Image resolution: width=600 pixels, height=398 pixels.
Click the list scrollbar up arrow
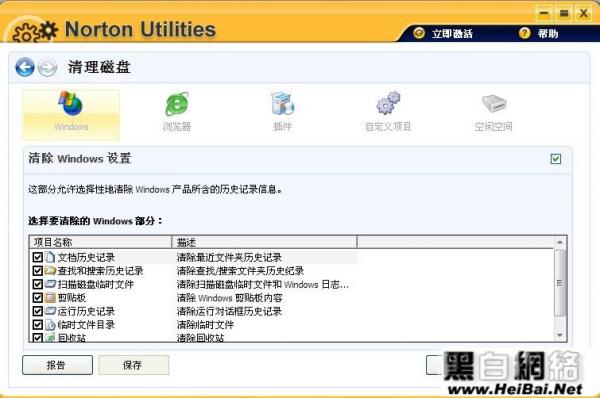pyautogui.click(x=559, y=242)
